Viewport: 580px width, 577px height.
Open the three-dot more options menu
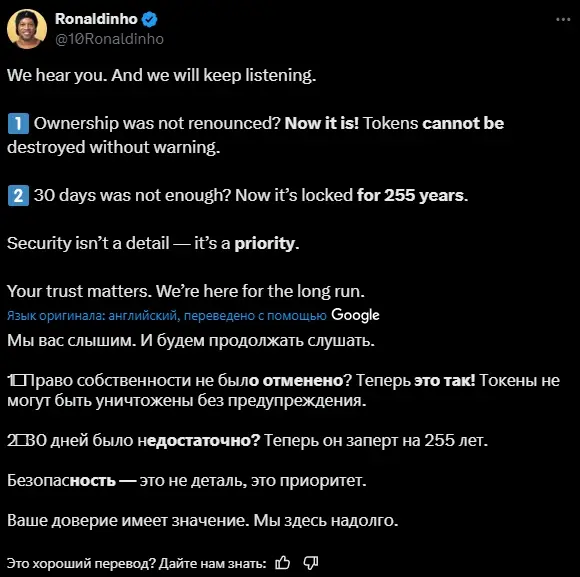point(563,19)
